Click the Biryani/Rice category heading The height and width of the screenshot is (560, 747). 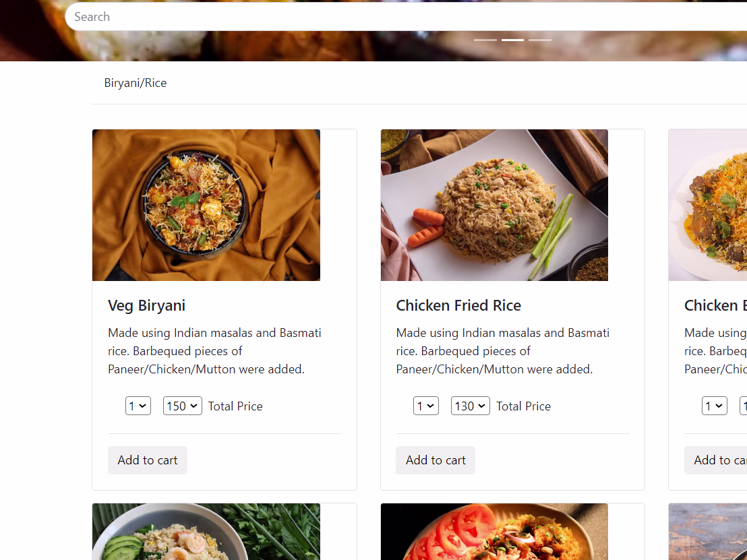(136, 83)
